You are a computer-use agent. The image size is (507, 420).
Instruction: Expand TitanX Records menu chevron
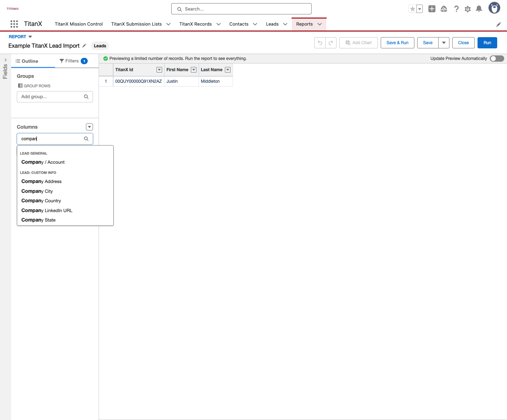pos(219,24)
